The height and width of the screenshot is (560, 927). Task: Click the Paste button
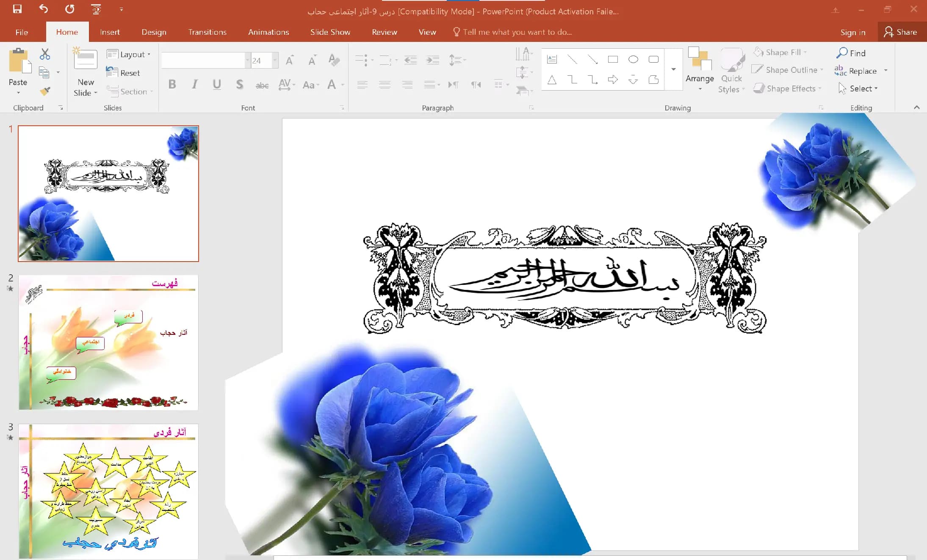coord(18,71)
